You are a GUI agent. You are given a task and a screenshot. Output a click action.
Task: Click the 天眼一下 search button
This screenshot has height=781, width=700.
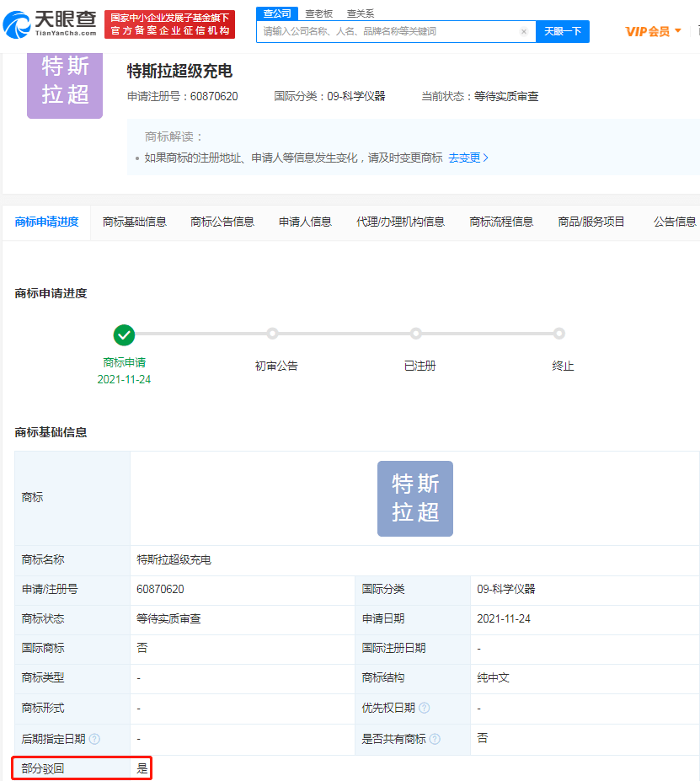click(x=562, y=31)
